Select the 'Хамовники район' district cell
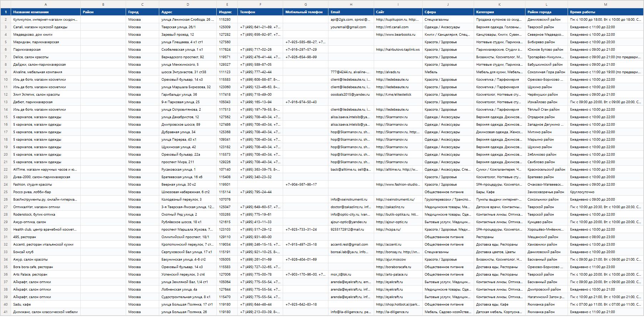The height and width of the screenshot is (322, 644). 546,245
